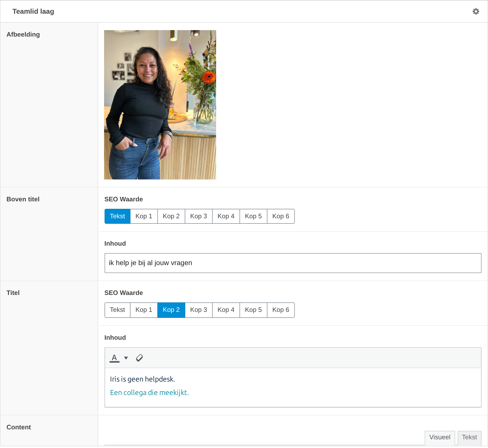Click the Boven titel Inhoud text field
The image size is (488, 448).
[293, 263]
